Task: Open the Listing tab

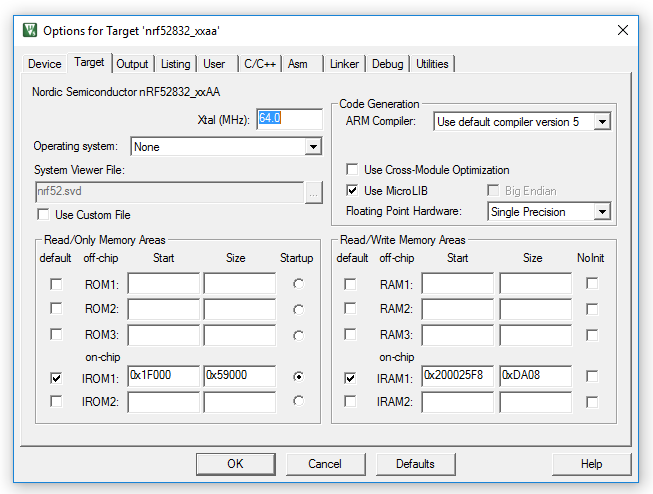Action: tap(175, 64)
